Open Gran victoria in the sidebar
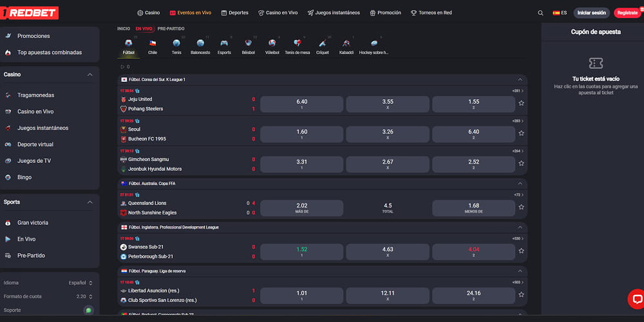 33,223
